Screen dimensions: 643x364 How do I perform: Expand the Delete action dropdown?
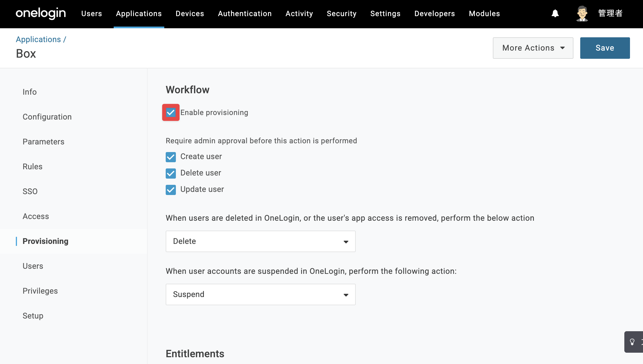pyautogui.click(x=260, y=241)
